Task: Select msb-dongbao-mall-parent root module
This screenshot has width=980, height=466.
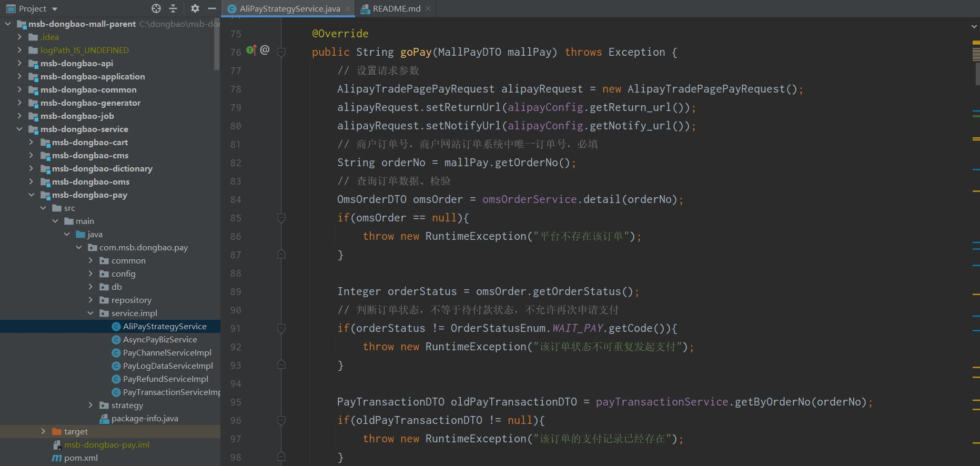Action: pos(82,24)
